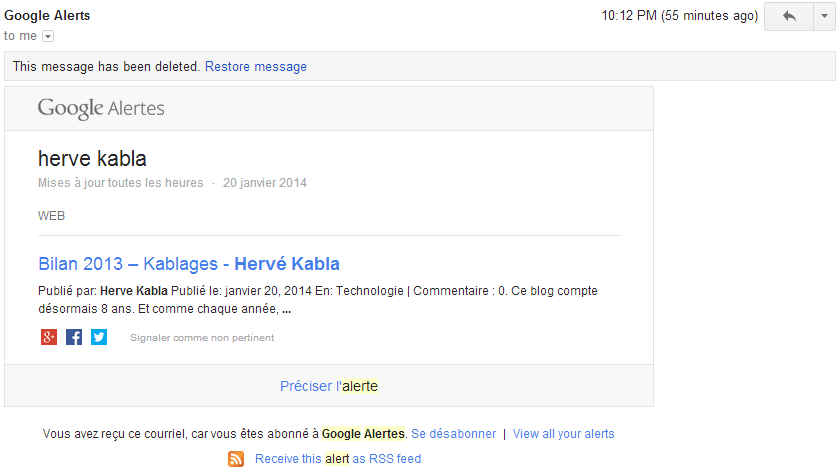Viewport: 838px width, 467px height.
Task: Click 'Signaler comme non pertinent'
Action: click(202, 338)
